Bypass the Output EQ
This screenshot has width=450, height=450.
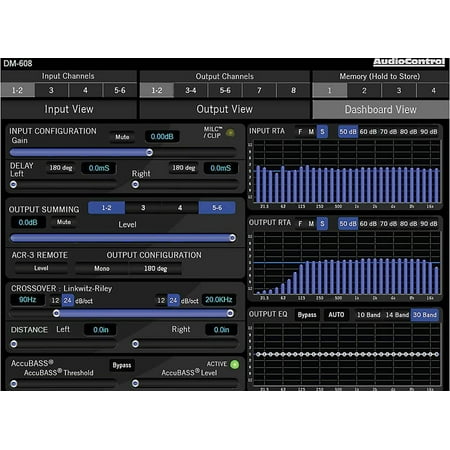point(307,315)
